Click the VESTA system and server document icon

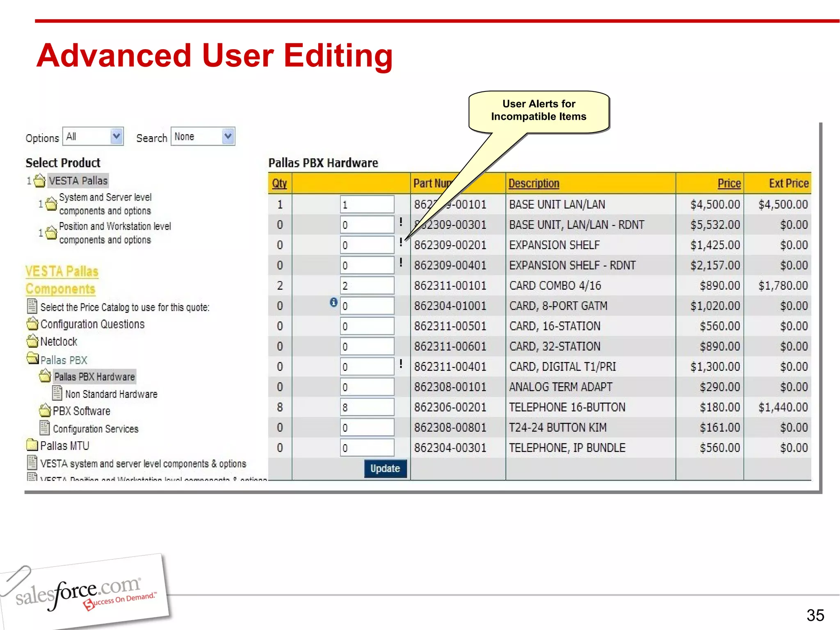(32, 462)
